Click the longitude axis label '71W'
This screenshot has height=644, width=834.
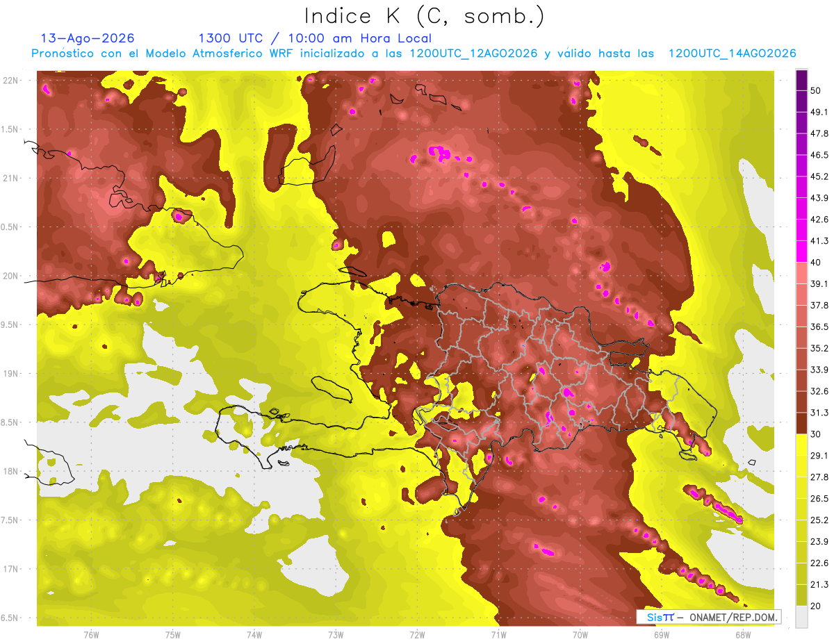(498, 635)
